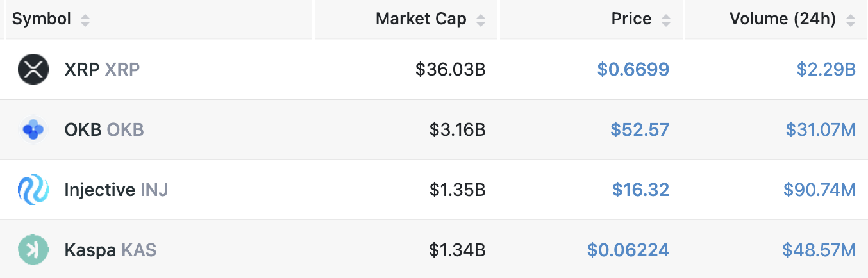Open Injective volume $90.74M link
This screenshot has width=868, height=278.
[819, 190]
